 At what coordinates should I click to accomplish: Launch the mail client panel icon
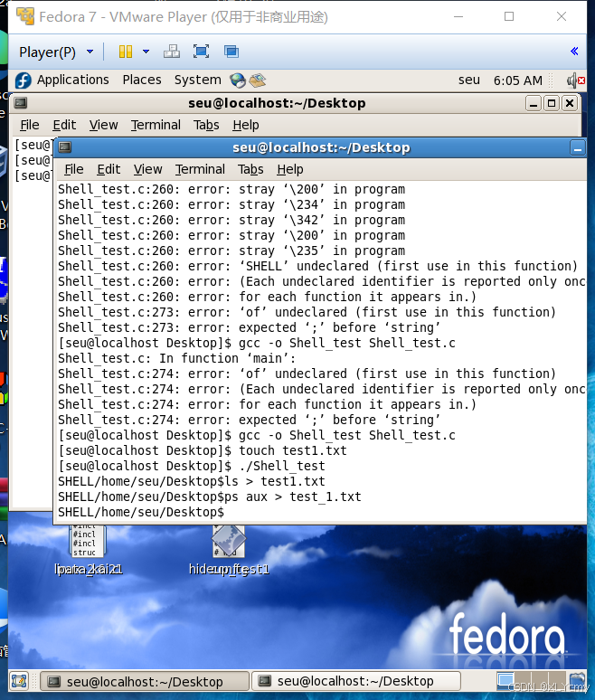click(257, 80)
